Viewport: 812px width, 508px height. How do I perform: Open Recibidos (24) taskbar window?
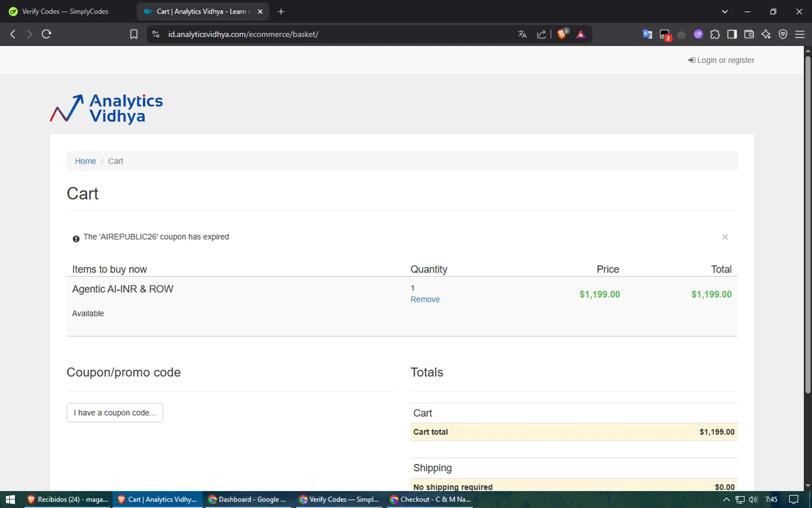tap(68, 499)
